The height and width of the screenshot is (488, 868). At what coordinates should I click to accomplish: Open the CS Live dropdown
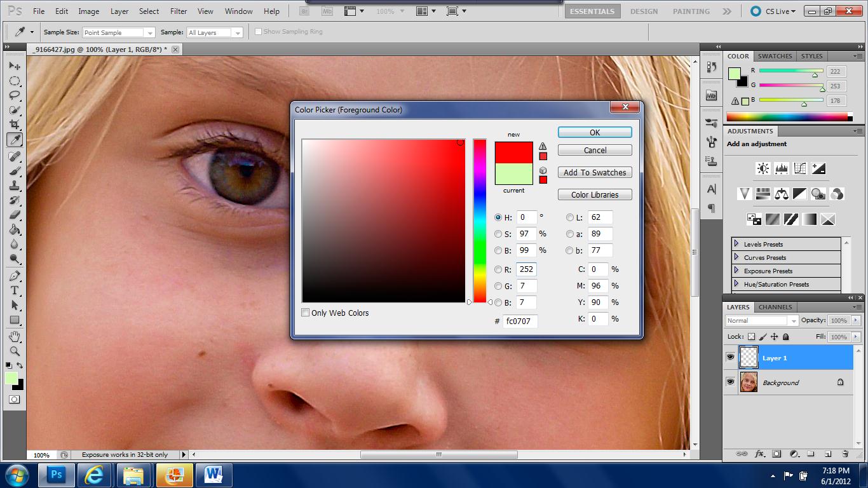point(773,11)
